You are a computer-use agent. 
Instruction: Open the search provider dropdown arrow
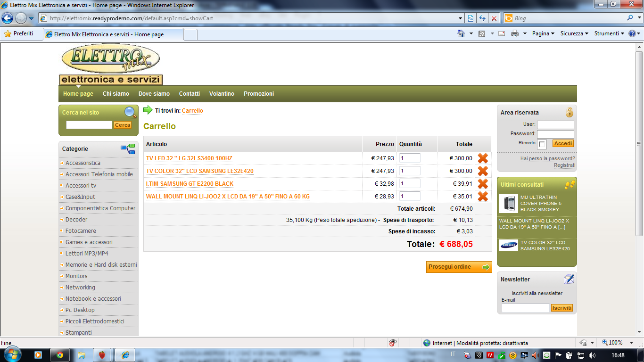pos(639,18)
